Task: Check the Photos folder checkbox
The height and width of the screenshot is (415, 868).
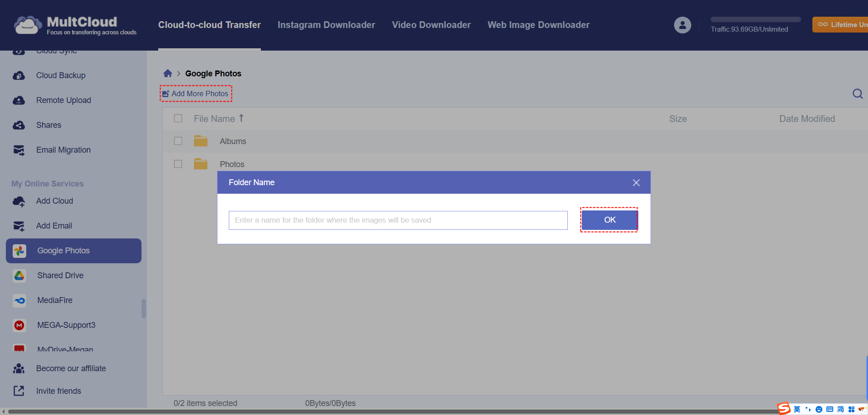Action: click(x=178, y=164)
